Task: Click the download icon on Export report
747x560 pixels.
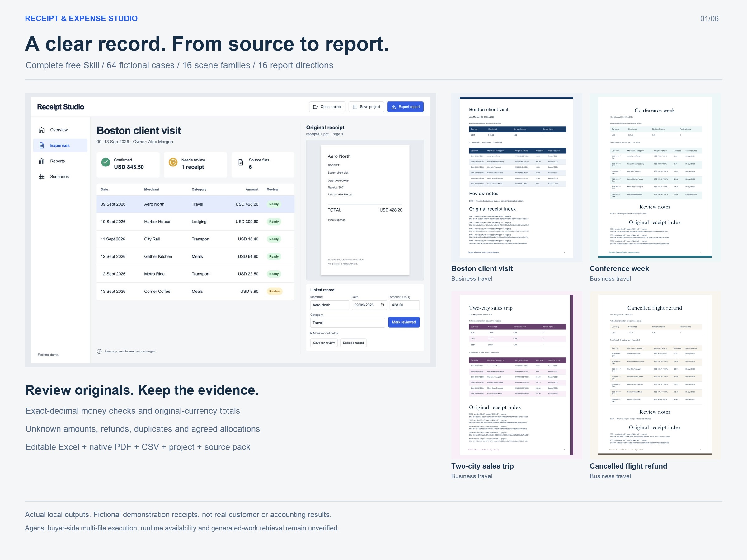Action: (x=393, y=107)
